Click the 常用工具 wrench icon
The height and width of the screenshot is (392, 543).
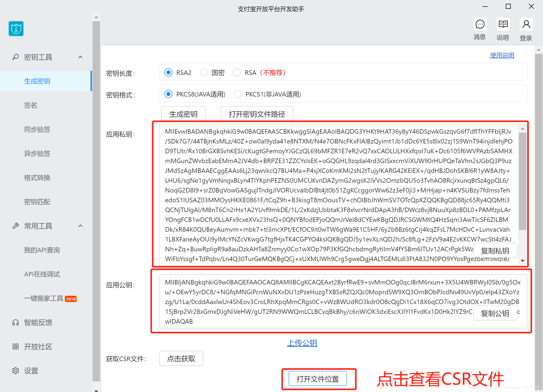coord(16,226)
